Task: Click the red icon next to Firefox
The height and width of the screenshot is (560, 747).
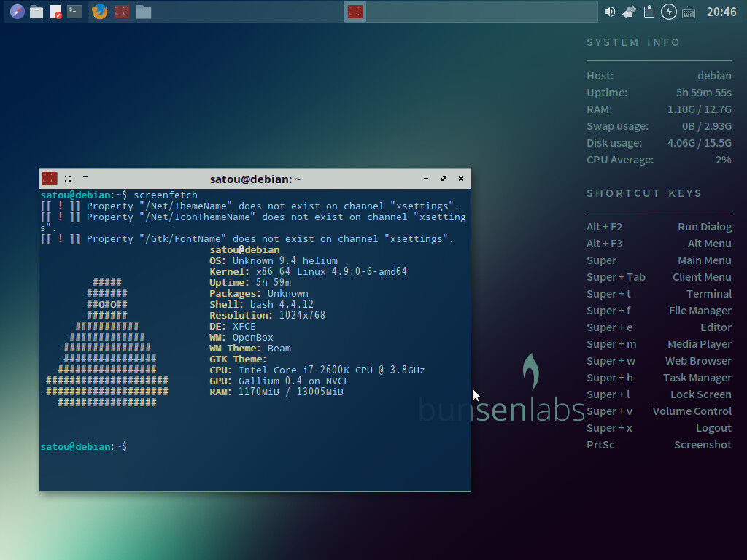Action: pos(122,12)
